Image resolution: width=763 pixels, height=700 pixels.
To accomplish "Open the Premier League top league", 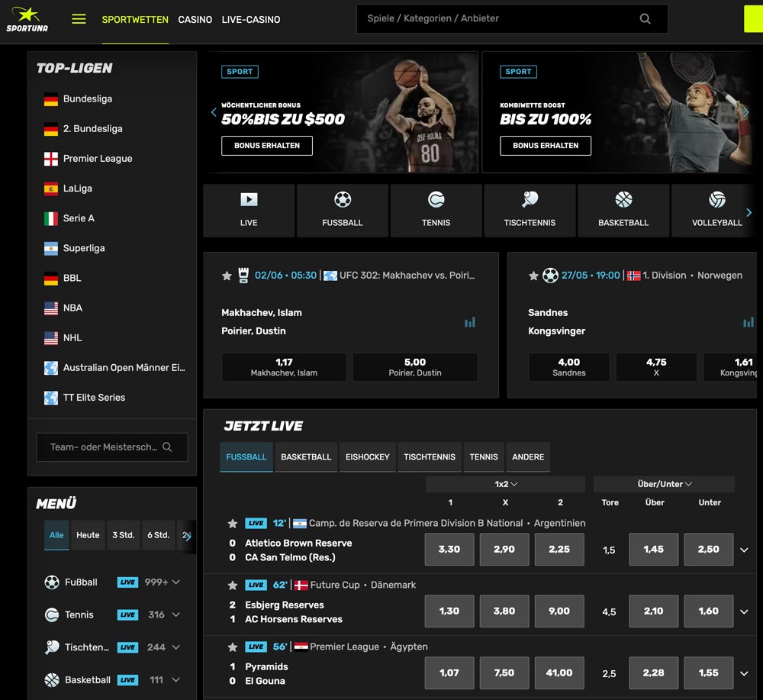I will coord(98,159).
